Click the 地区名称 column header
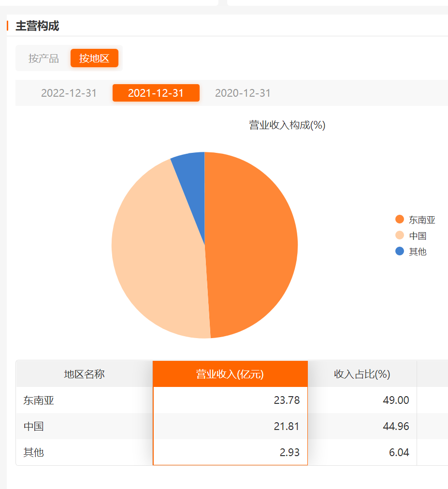 pyautogui.click(x=84, y=374)
